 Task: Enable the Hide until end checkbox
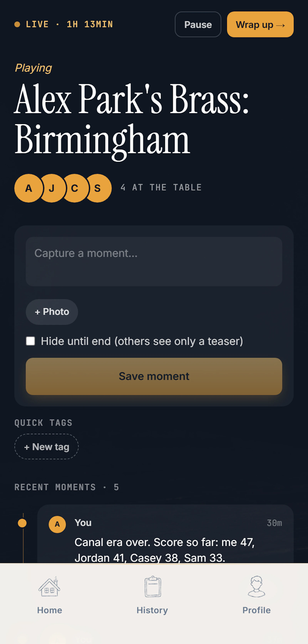coord(31,341)
